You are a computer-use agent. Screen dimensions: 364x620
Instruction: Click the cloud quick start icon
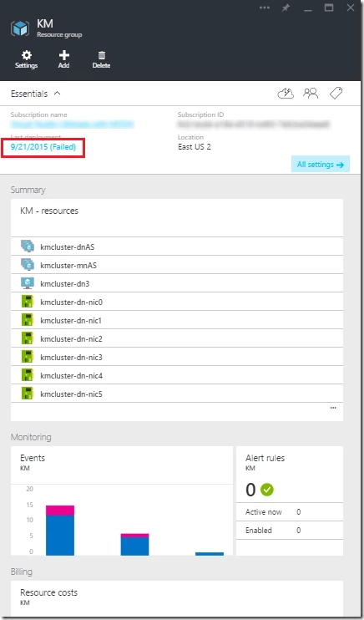286,94
